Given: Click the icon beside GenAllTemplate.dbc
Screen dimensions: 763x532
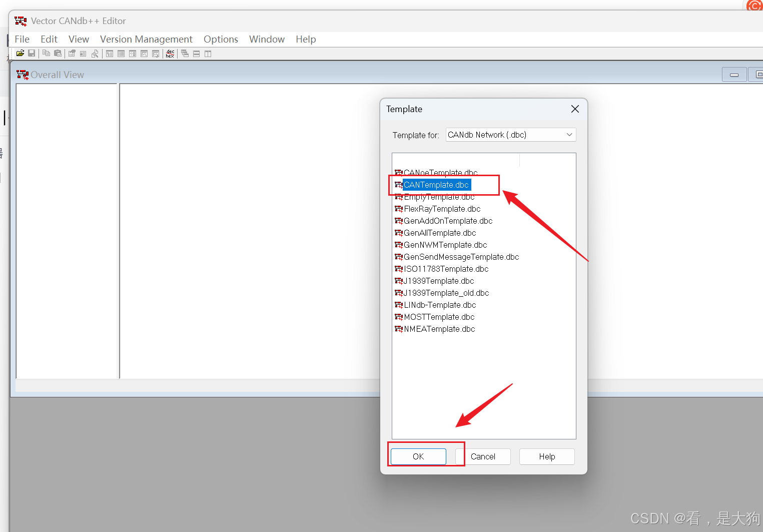Looking at the screenshot, I should 399,233.
